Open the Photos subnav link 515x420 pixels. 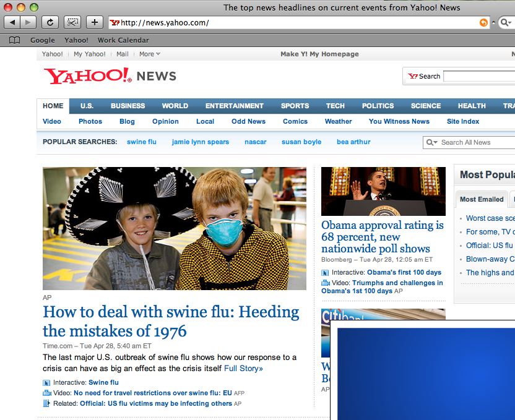click(90, 121)
